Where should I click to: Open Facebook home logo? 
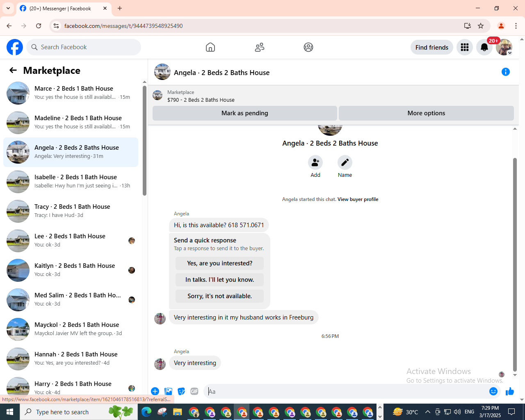pyautogui.click(x=15, y=47)
